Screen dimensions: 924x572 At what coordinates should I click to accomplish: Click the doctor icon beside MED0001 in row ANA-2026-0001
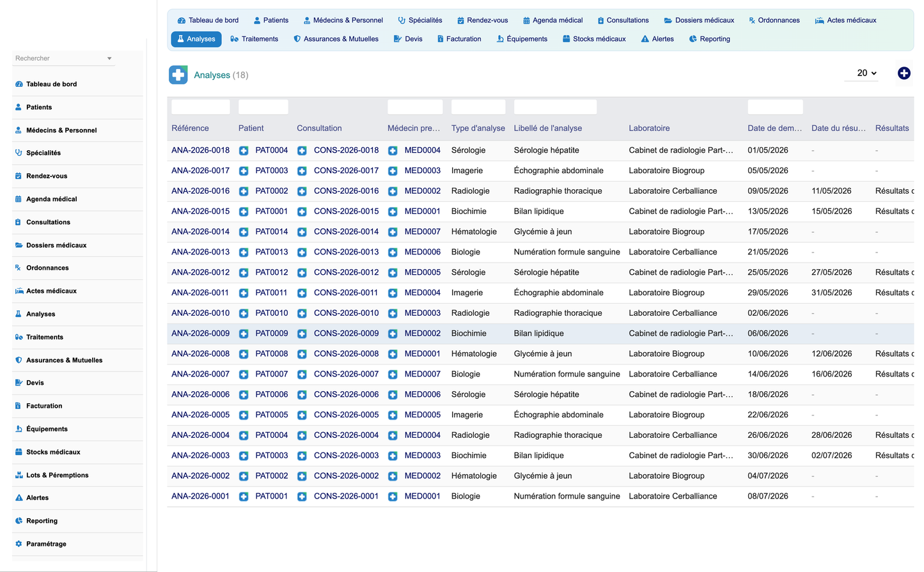pos(393,497)
